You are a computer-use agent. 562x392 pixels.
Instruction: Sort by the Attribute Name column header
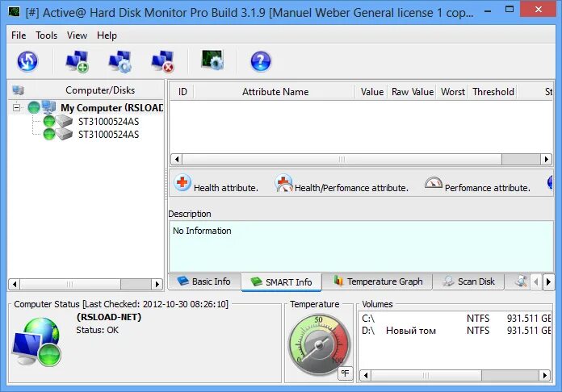[x=275, y=92]
